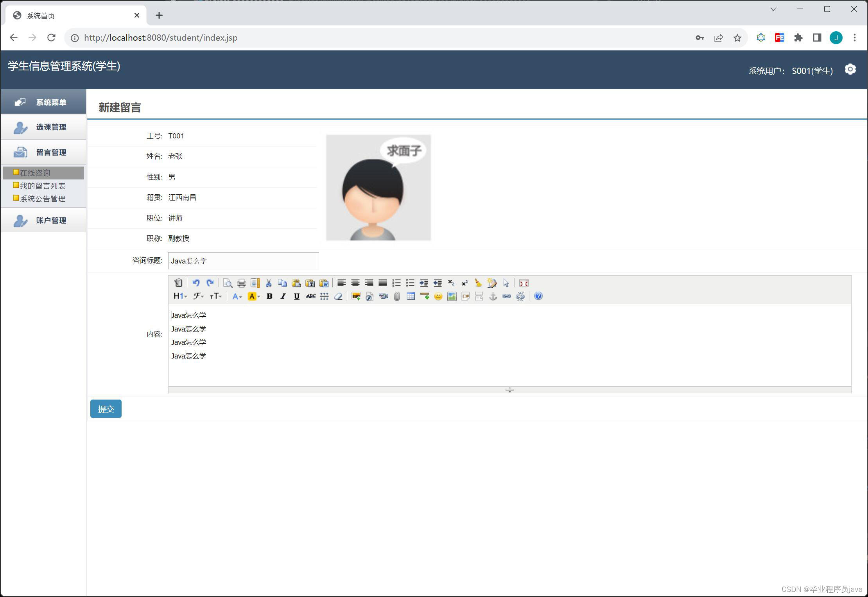868x597 pixels.
Task: Open font family dropdown
Action: click(198, 296)
